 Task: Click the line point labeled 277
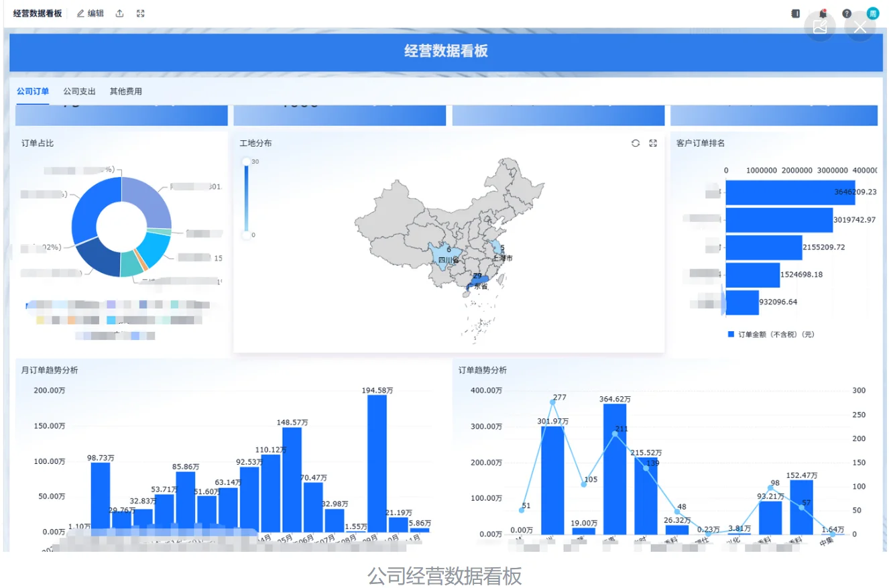click(x=552, y=402)
